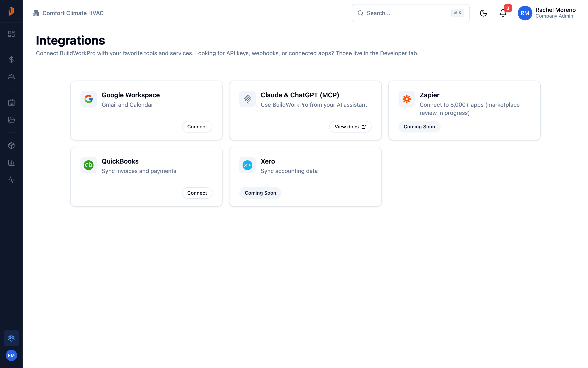Open the dashboard grid icon in sidebar

(11, 34)
